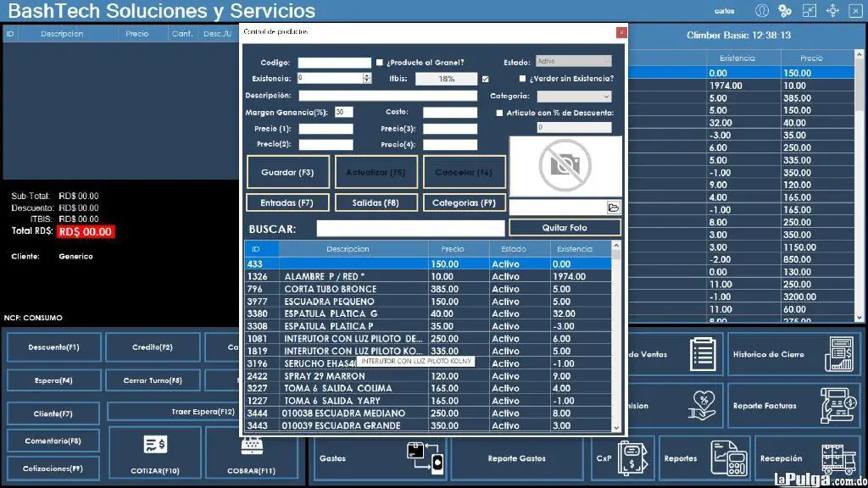Click Cliente(F7) button

(53, 413)
